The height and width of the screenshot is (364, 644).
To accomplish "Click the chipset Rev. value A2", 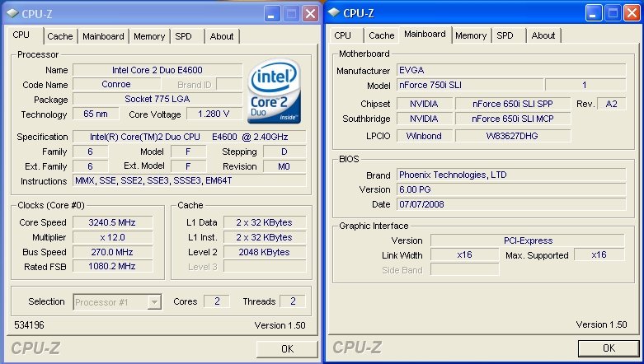I will 611,104.
